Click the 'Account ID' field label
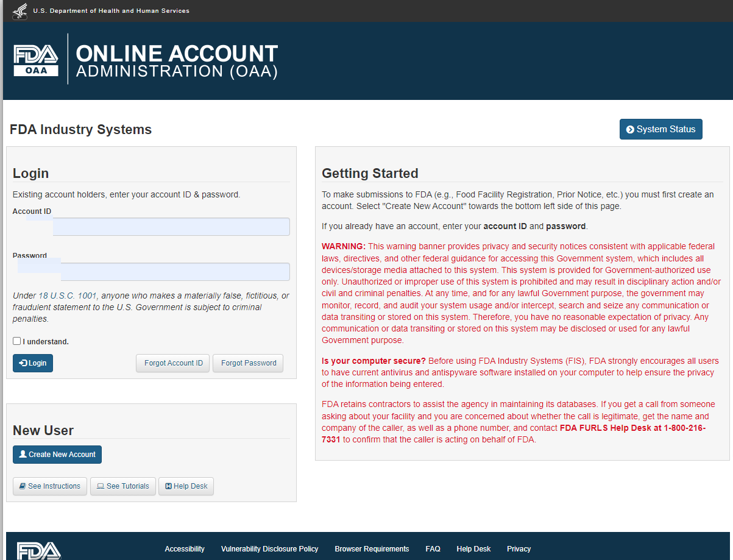The image size is (733, 560). coord(32,211)
